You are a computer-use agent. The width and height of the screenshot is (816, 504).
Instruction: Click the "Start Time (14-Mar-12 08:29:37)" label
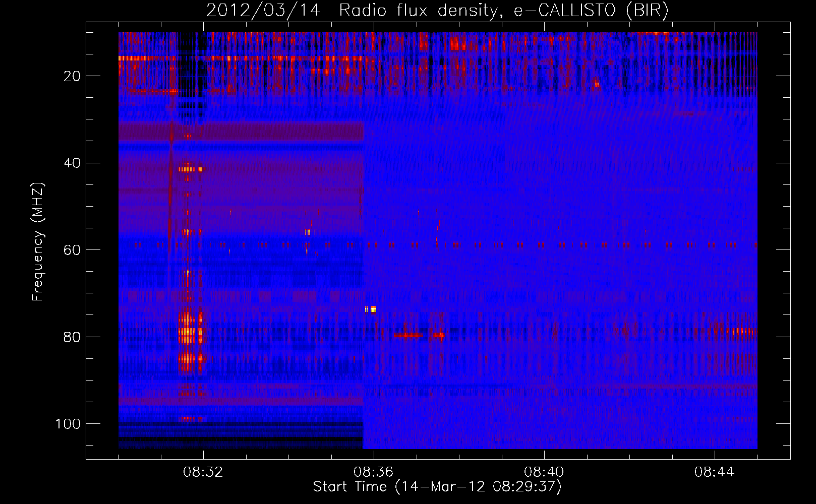pyautogui.click(x=437, y=487)
